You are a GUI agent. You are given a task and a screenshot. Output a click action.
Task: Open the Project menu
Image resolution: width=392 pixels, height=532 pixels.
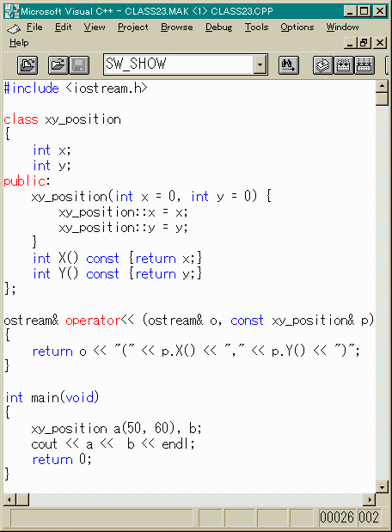132,28
